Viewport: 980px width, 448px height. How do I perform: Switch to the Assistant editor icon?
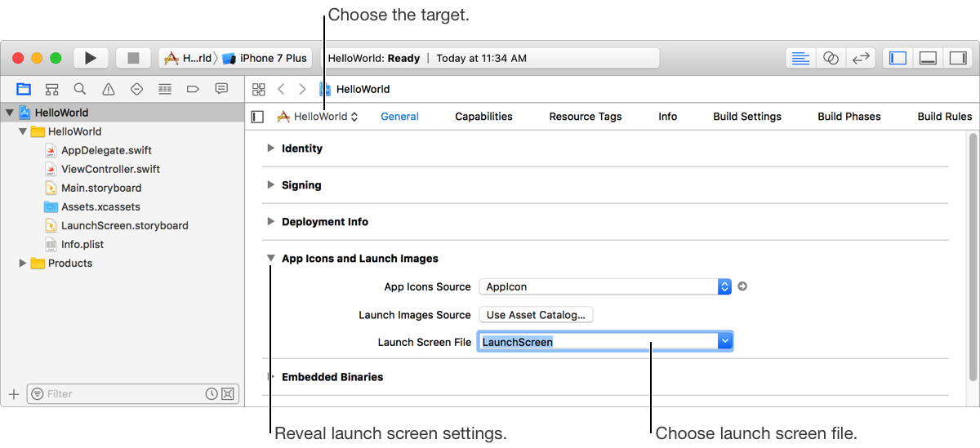[x=831, y=58]
